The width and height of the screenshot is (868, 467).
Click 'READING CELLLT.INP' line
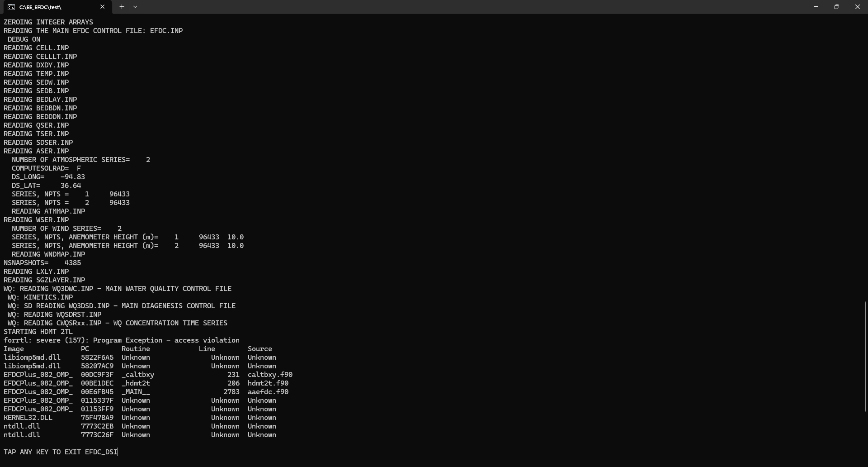click(40, 57)
